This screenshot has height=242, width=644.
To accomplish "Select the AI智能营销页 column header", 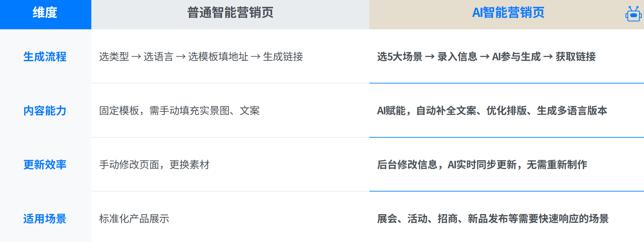I will pyautogui.click(x=507, y=14).
